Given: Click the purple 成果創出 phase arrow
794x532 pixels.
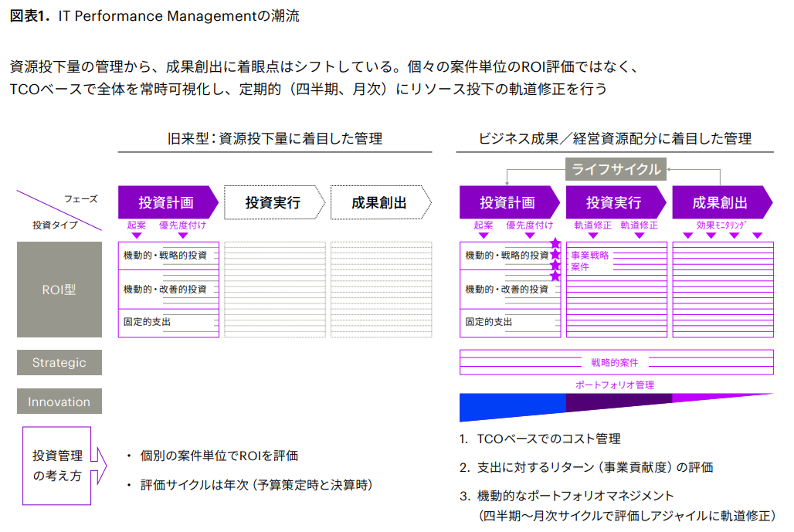Looking at the screenshot, I should [720, 203].
